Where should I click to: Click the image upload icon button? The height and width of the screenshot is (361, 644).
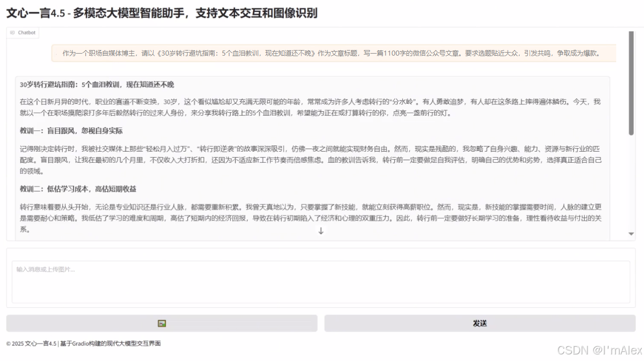(162, 323)
